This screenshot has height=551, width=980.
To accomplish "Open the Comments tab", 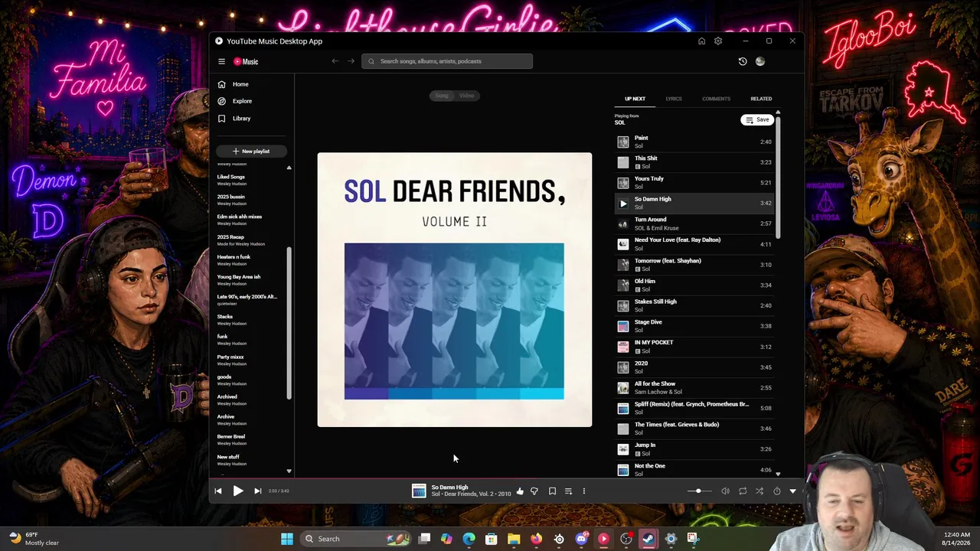I will click(717, 99).
